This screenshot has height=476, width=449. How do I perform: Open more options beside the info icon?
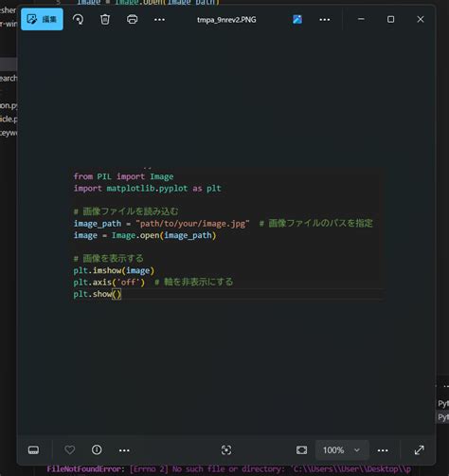(124, 450)
